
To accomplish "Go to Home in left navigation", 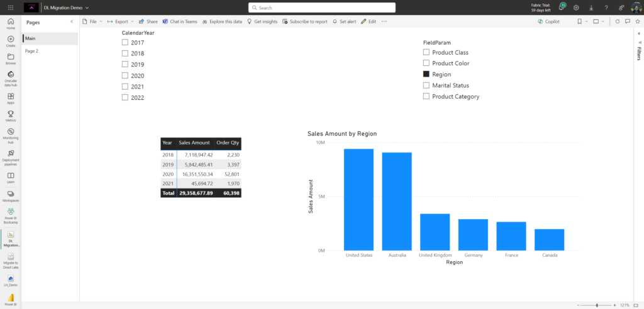I will coord(11,24).
